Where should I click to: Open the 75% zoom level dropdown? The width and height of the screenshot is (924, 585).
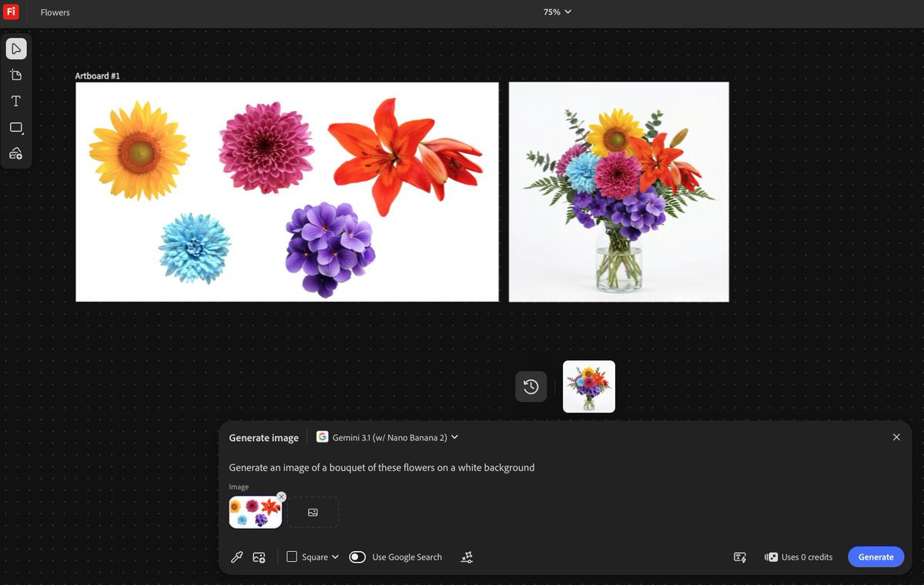coord(557,12)
